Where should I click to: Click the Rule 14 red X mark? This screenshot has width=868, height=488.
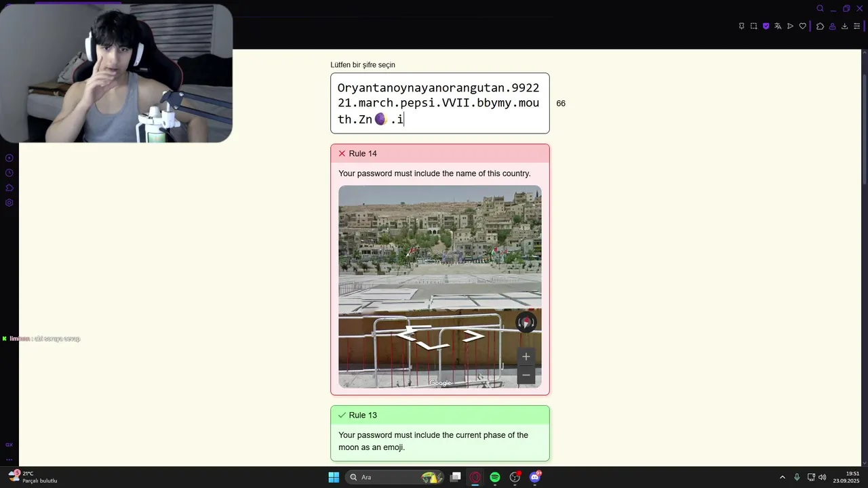pos(342,154)
